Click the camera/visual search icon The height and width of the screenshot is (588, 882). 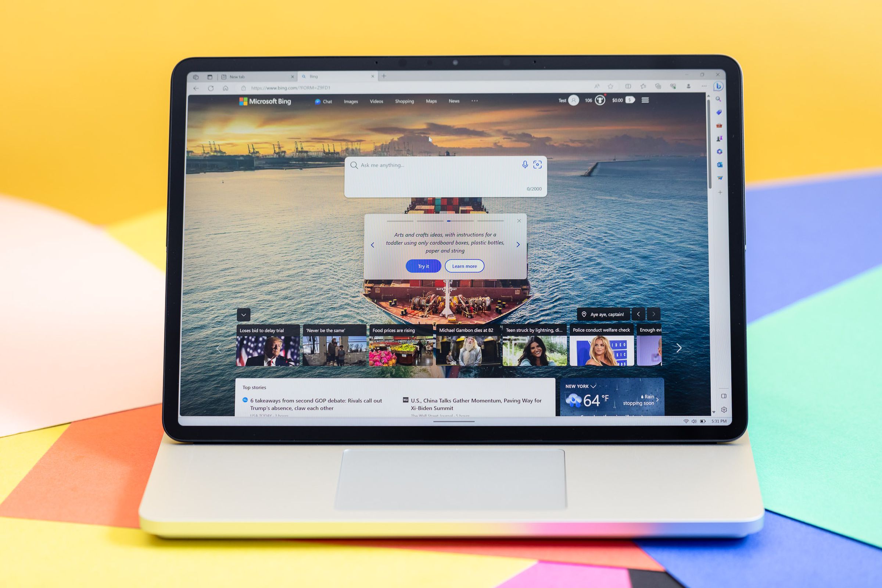(538, 165)
